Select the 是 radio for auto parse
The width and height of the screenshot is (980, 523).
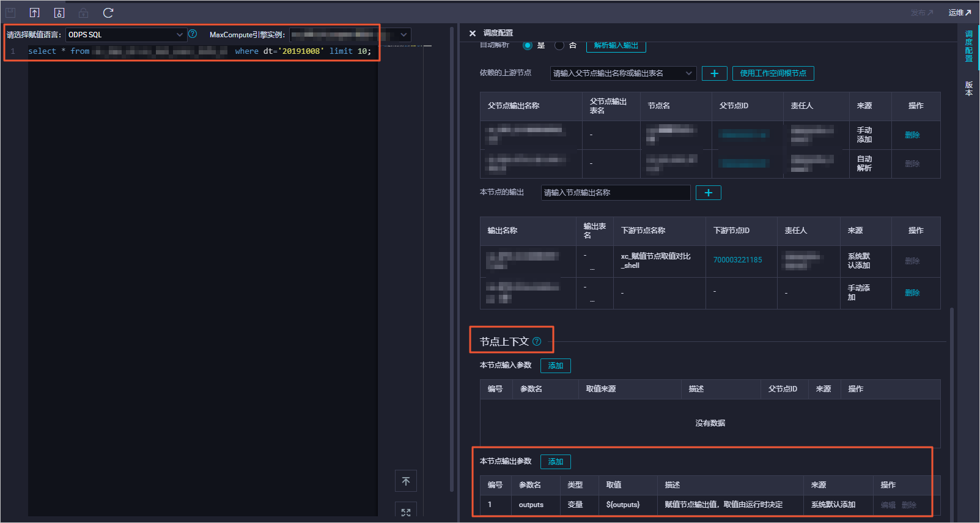click(528, 45)
